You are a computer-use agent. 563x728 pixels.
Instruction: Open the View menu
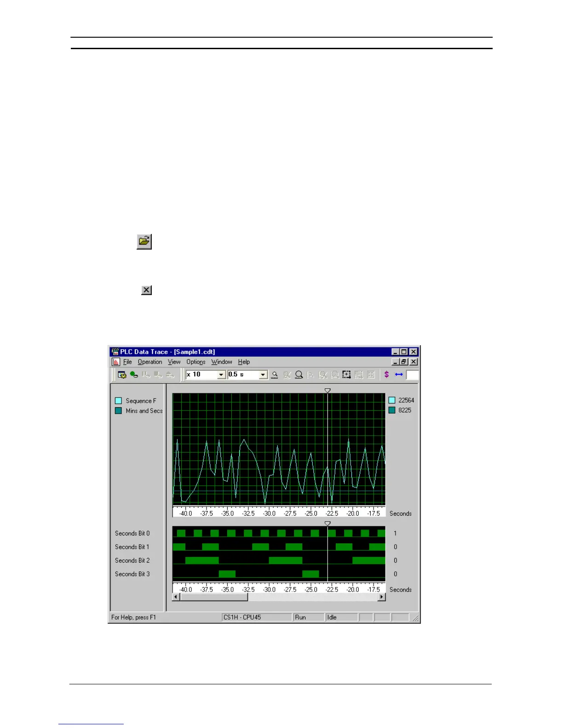coord(174,362)
